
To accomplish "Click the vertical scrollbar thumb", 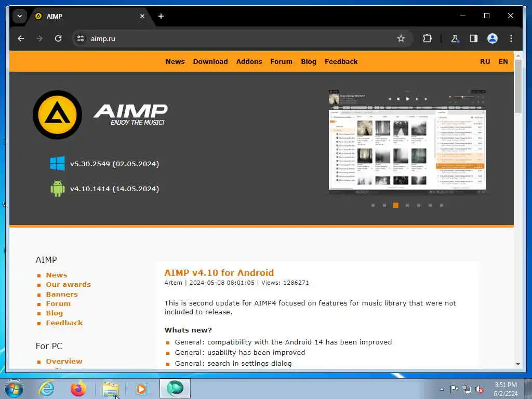I will (518, 87).
